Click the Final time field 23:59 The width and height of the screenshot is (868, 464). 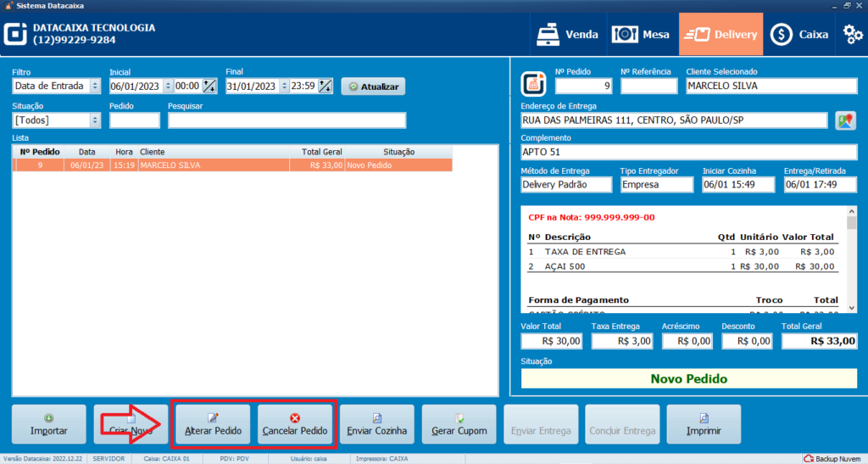(x=303, y=87)
